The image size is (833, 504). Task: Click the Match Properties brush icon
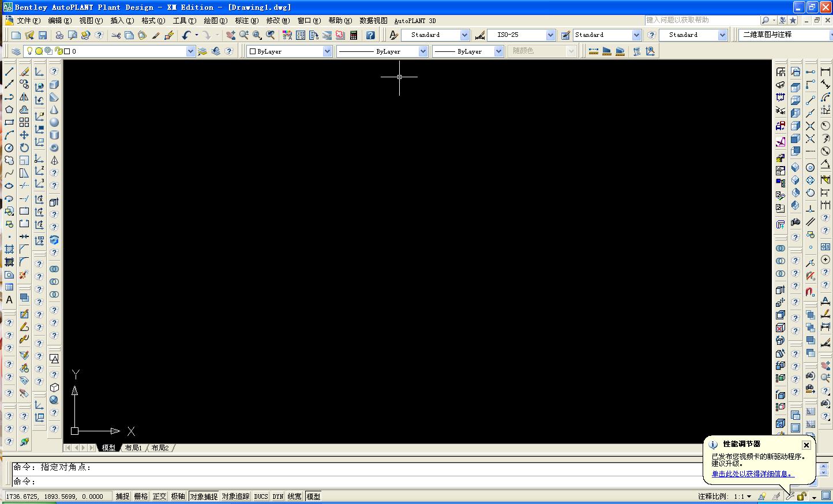156,35
